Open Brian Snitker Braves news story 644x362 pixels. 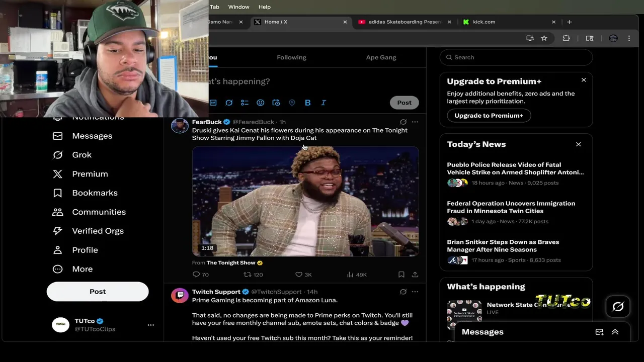point(516,251)
